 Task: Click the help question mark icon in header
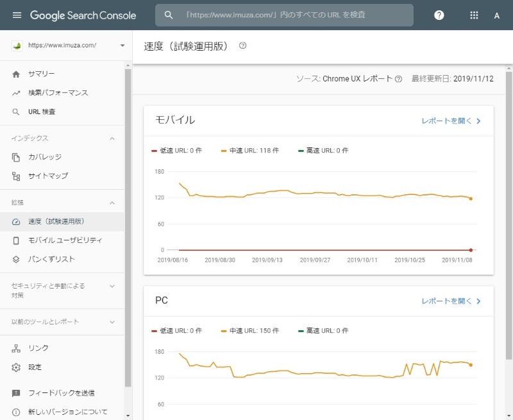pyautogui.click(x=439, y=15)
